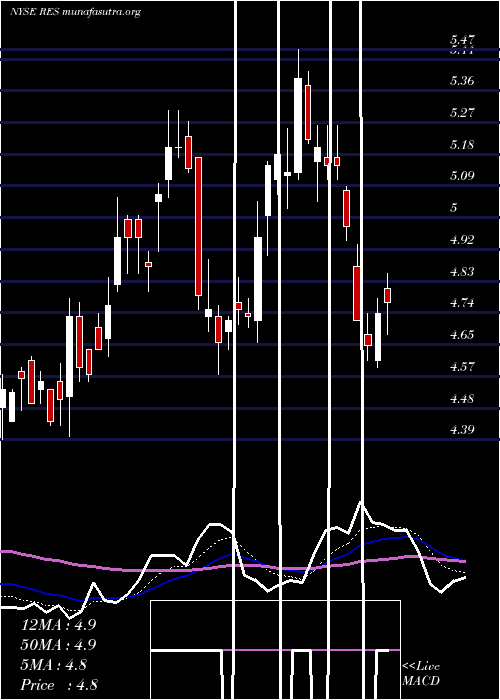Select the 4.39 price axis label
Viewport: 500px width, 700px height.
coord(462,430)
